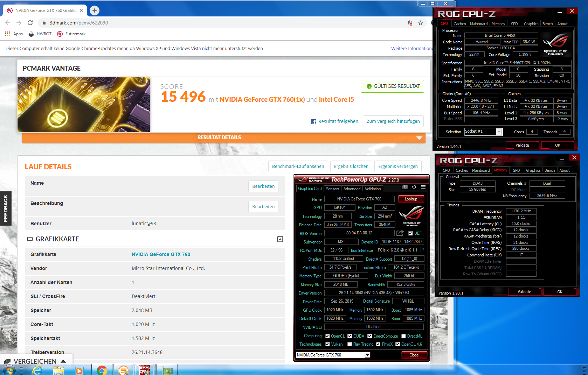Image resolution: width=588 pixels, height=375 pixels.
Task: Open a new Chrome tab with the plus button
Action: 95,10
